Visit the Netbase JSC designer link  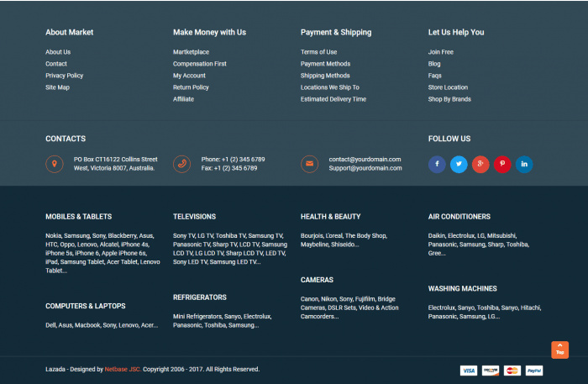(122, 369)
